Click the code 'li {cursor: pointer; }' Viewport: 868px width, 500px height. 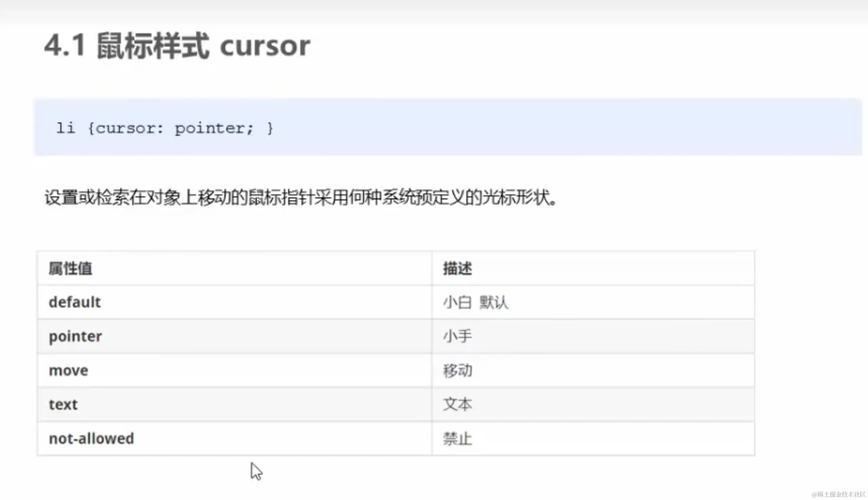pos(164,128)
